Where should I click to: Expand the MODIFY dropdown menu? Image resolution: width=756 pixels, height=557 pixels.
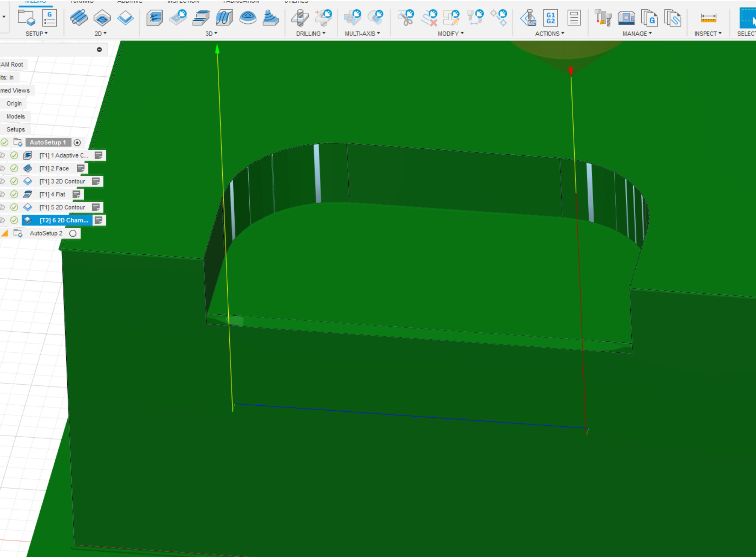(x=451, y=33)
